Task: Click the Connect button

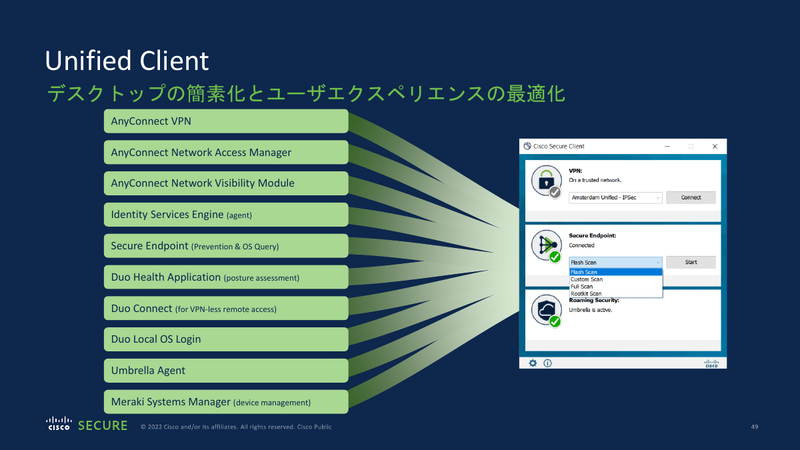Action: [691, 197]
